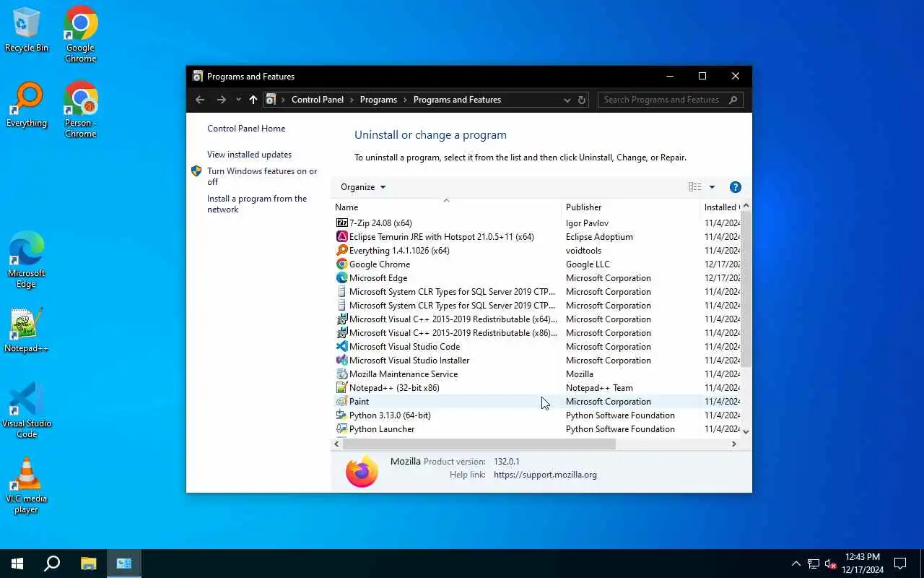Sort by Name column header
The image size is (924, 578).
pos(446,207)
